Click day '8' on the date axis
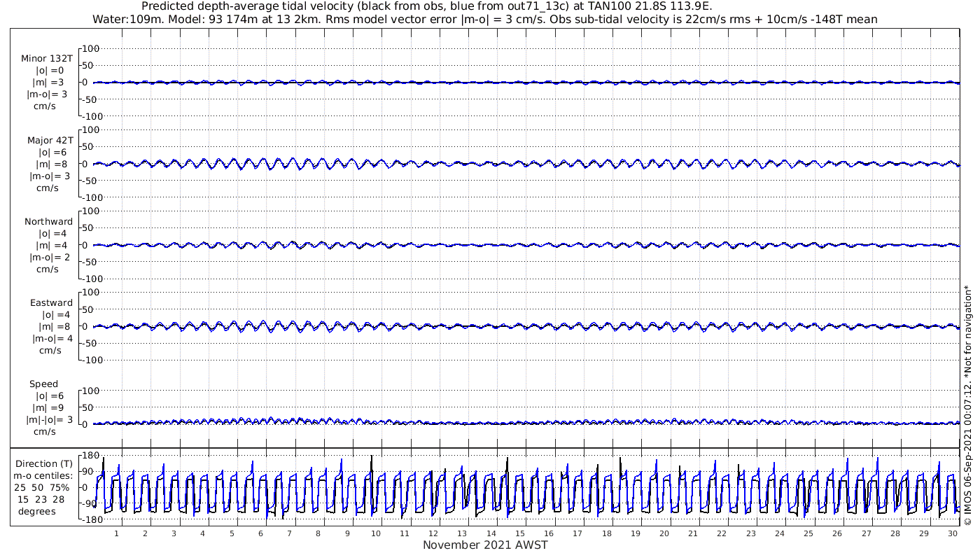 (318, 534)
